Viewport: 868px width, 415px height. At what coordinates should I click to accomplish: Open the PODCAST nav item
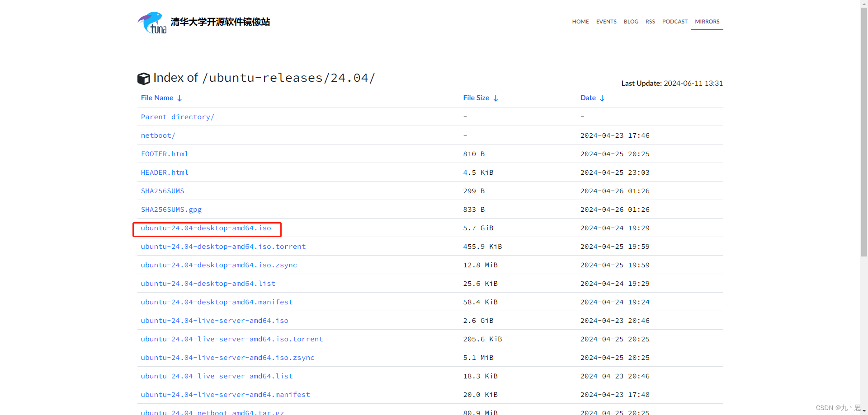tap(675, 22)
